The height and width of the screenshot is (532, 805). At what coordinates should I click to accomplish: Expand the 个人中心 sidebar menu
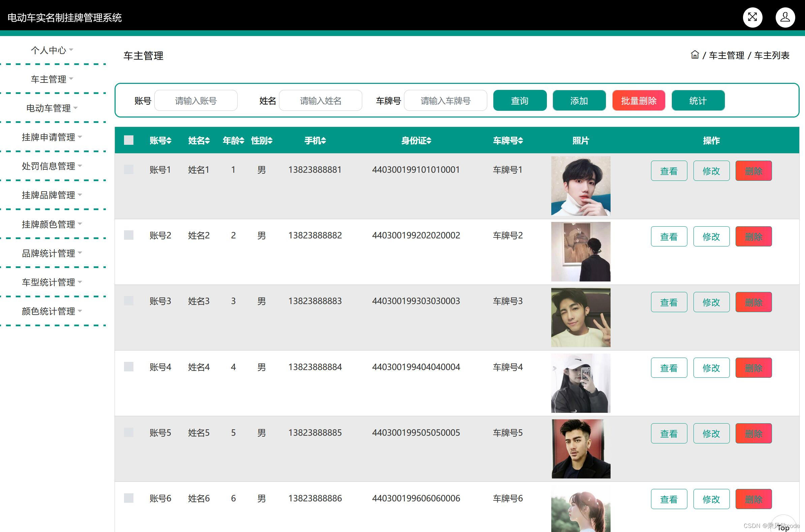(x=52, y=50)
